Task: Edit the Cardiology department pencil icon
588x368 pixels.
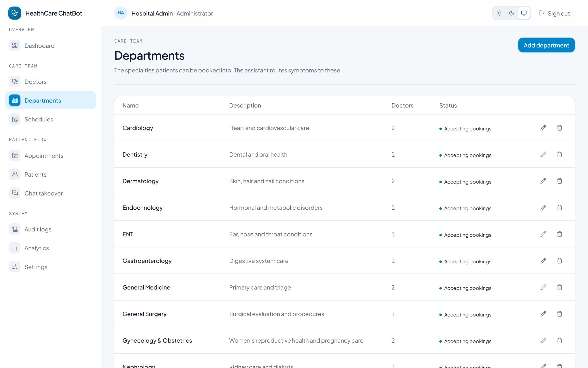Action: (x=543, y=128)
